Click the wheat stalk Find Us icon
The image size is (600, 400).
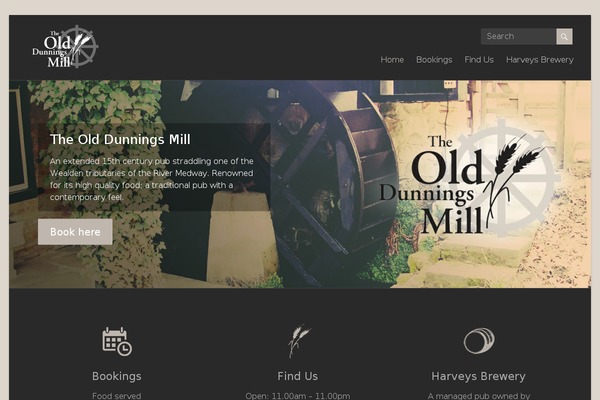point(298,341)
